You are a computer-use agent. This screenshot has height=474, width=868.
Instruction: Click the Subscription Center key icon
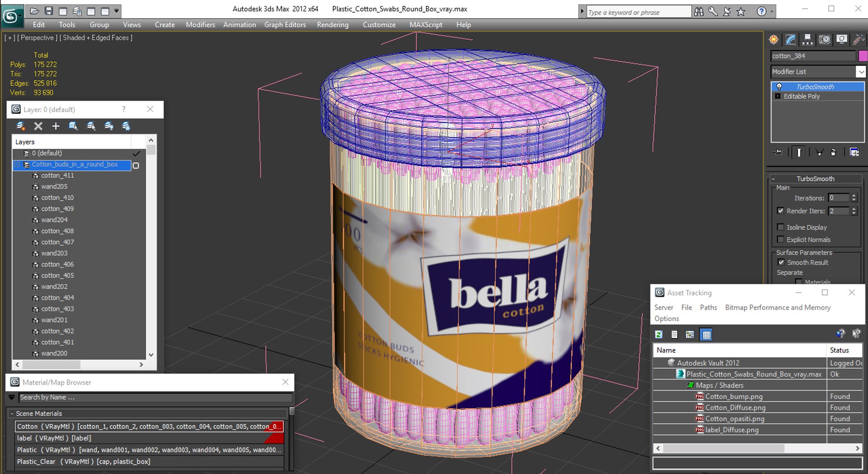point(713,12)
